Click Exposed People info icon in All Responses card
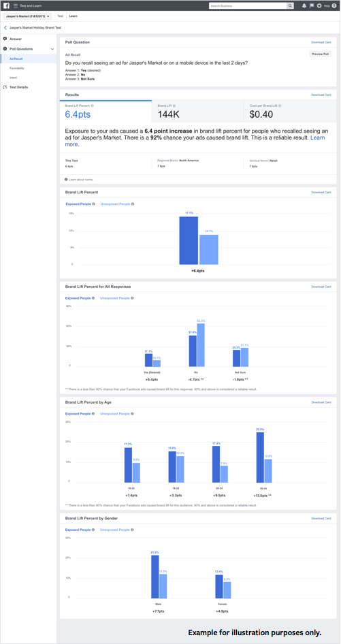This screenshot has height=644, width=341. pos(93,298)
